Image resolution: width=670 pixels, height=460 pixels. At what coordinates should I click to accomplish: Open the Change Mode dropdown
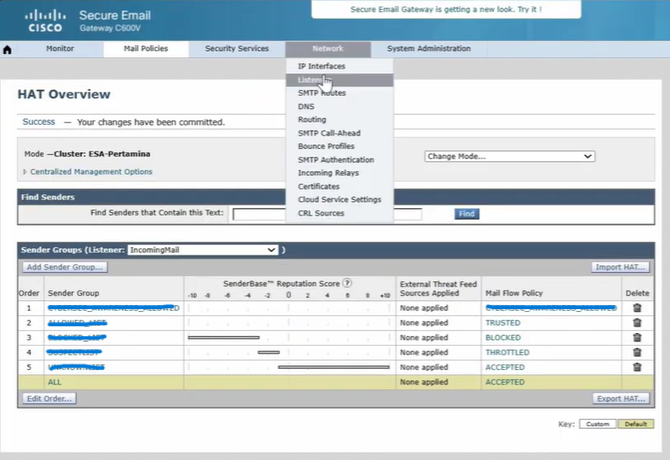click(509, 156)
